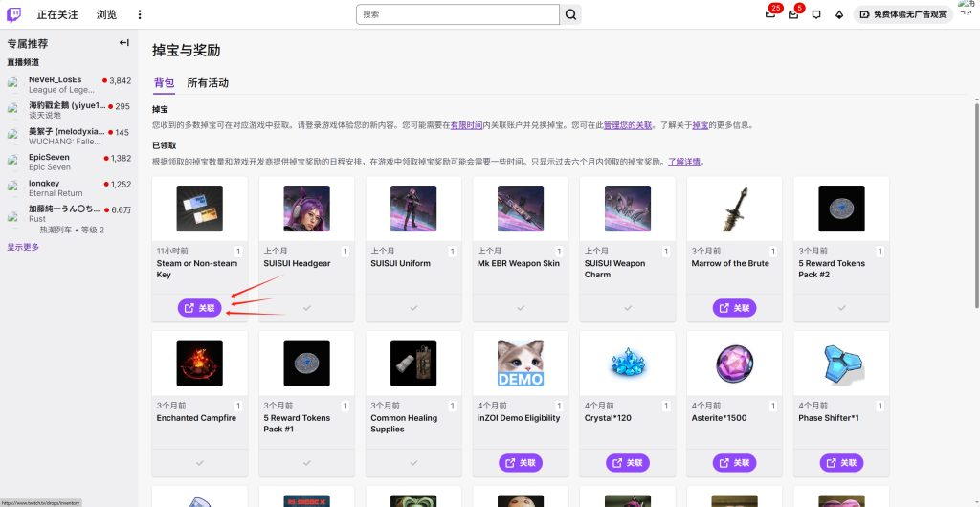Click Common Healing Supplies image
Image resolution: width=980 pixels, height=507 pixels.
coord(413,363)
